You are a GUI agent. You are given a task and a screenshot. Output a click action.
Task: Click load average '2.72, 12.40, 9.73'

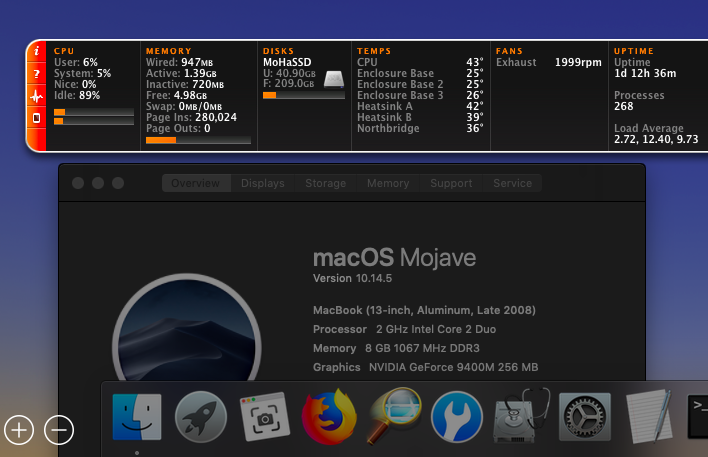656,140
